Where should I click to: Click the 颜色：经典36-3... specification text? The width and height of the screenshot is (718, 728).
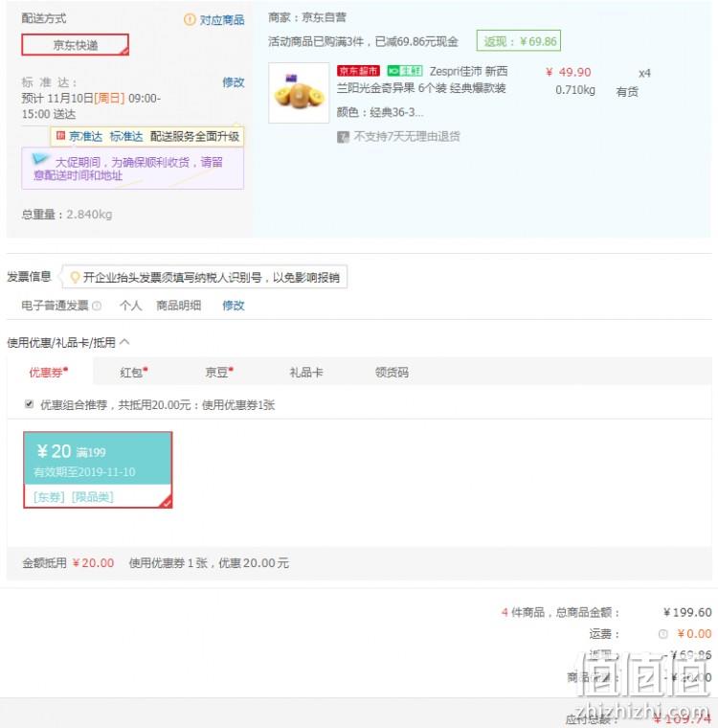pos(380,112)
